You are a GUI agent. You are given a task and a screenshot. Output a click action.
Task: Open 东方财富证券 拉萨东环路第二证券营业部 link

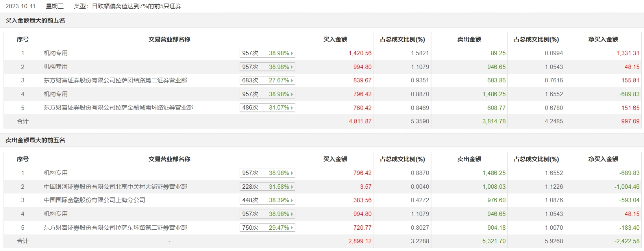tap(115, 228)
